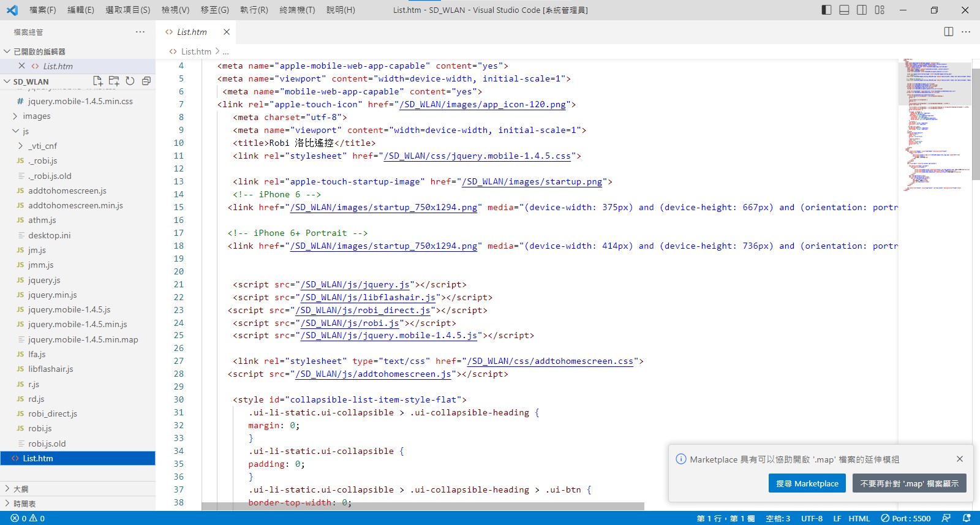Click the feedback icon in status bar
Image resolution: width=980 pixels, height=525 pixels.
coord(946,518)
